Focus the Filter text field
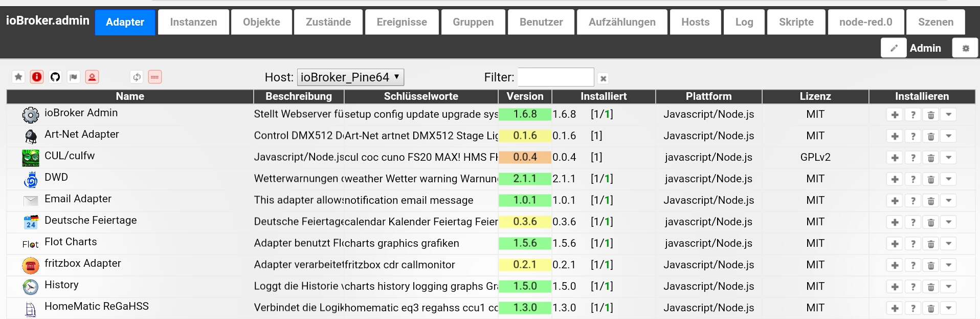Viewport: 980px width, 319px height. pos(556,77)
